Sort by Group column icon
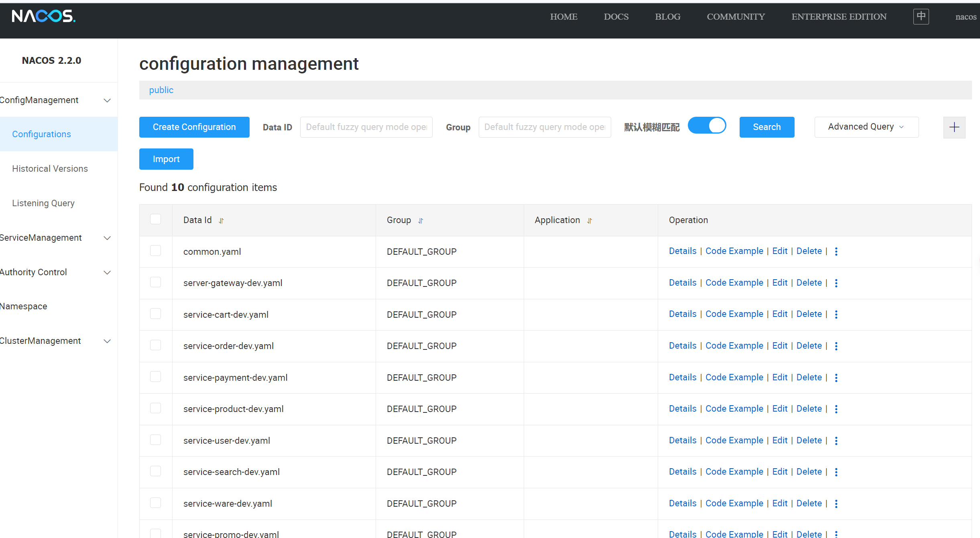 [421, 221]
